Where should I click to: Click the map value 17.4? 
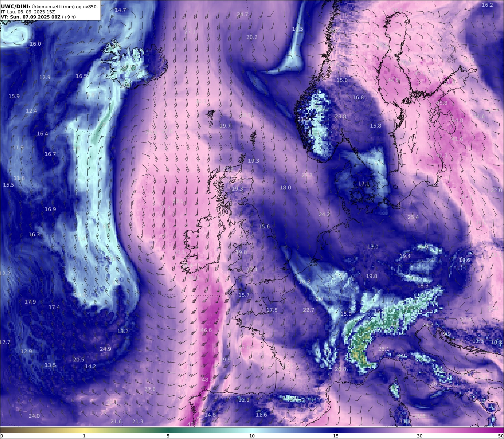(x=54, y=307)
